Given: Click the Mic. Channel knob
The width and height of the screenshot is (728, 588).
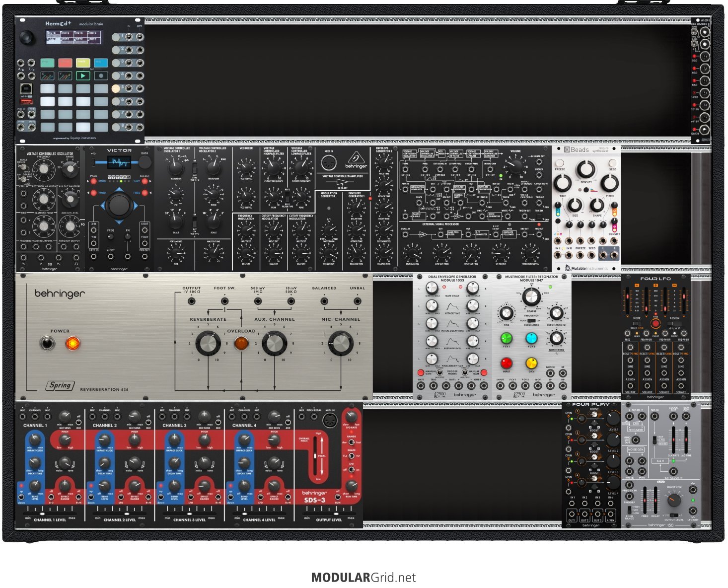Looking at the screenshot, I should pos(341,344).
